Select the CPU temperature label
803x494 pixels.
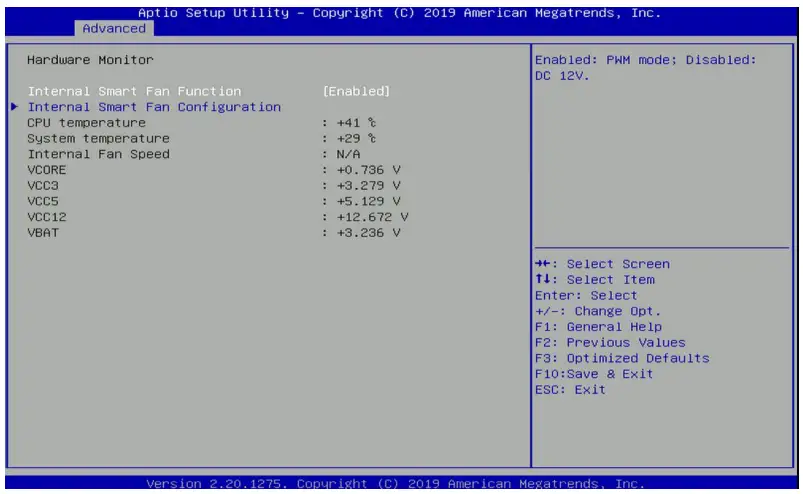coord(87,123)
